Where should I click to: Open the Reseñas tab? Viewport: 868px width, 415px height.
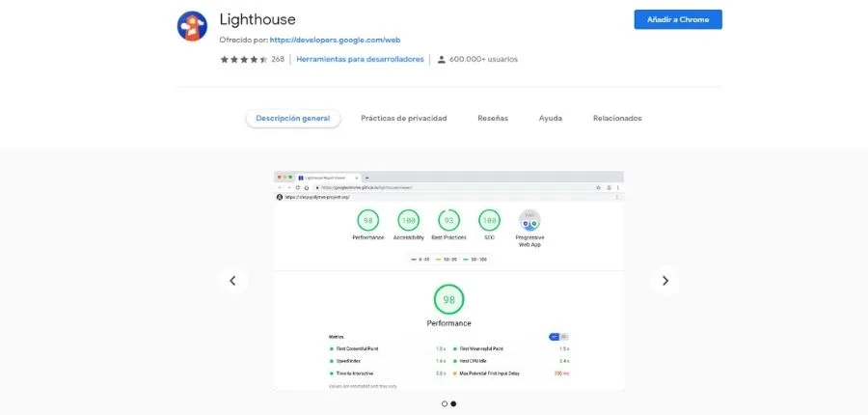(x=493, y=118)
